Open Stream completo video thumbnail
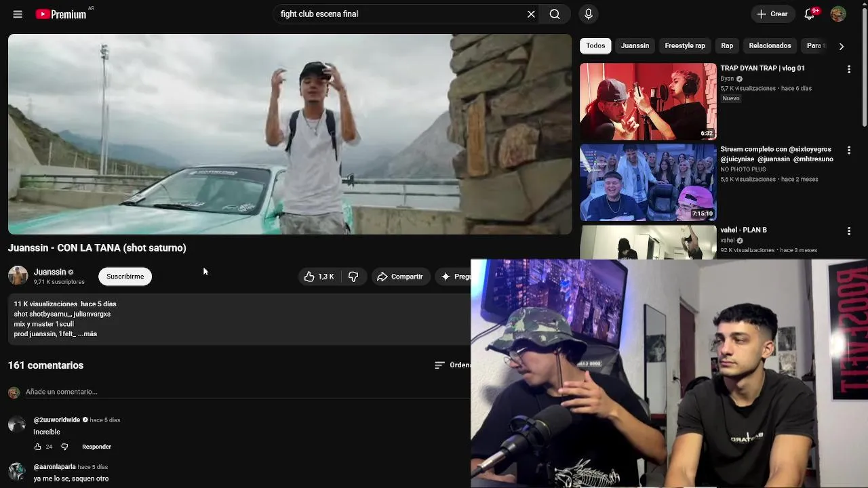 [x=648, y=182]
